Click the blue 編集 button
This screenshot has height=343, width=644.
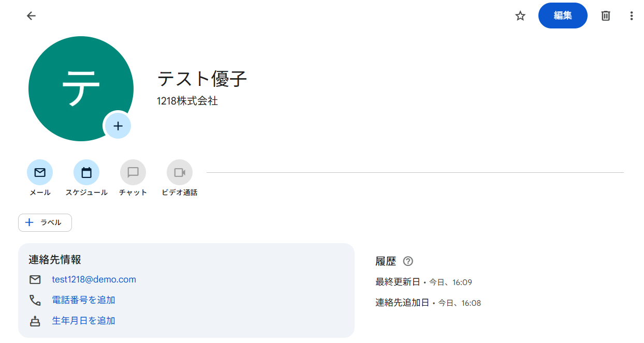click(x=563, y=16)
